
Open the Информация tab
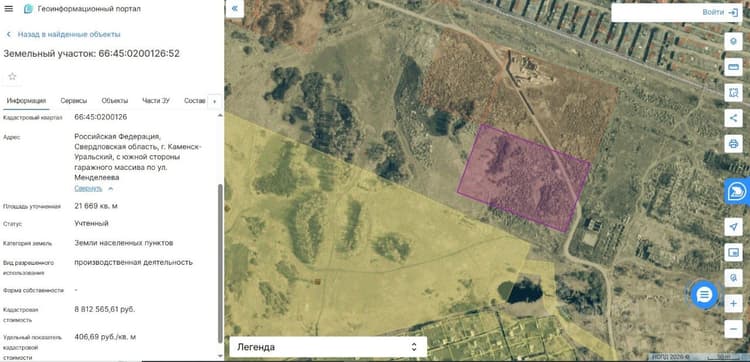coord(26,101)
